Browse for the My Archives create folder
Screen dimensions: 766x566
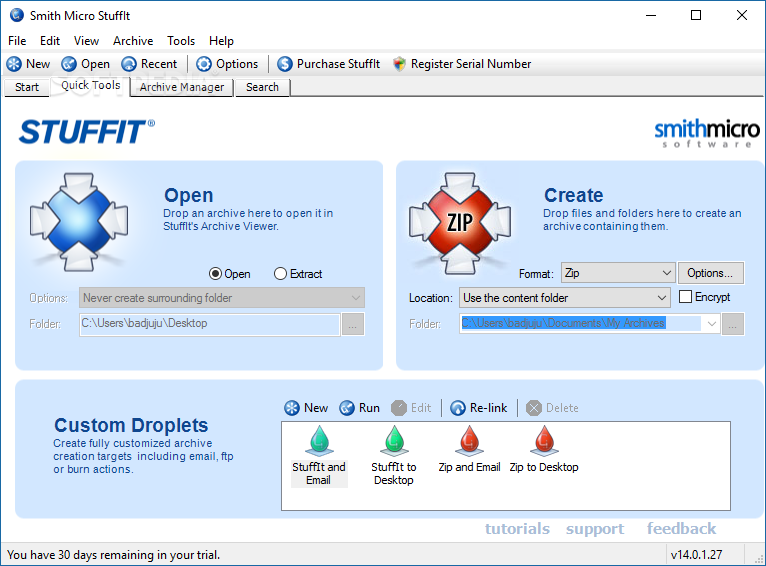coord(733,324)
